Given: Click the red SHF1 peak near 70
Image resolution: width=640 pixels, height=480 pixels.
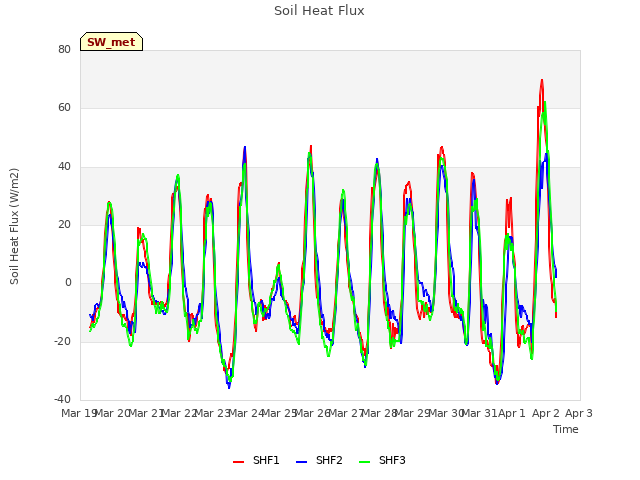Looking at the screenshot, I should tap(542, 80).
